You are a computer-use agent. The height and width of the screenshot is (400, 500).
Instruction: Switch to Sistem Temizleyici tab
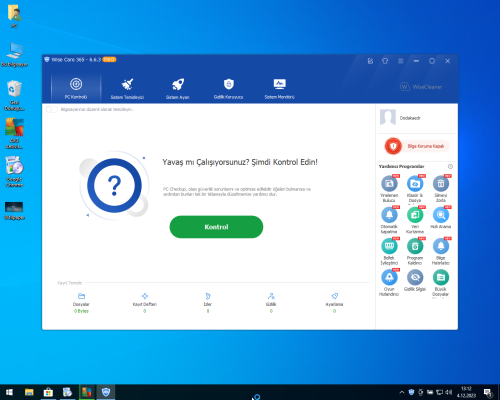pos(127,88)
